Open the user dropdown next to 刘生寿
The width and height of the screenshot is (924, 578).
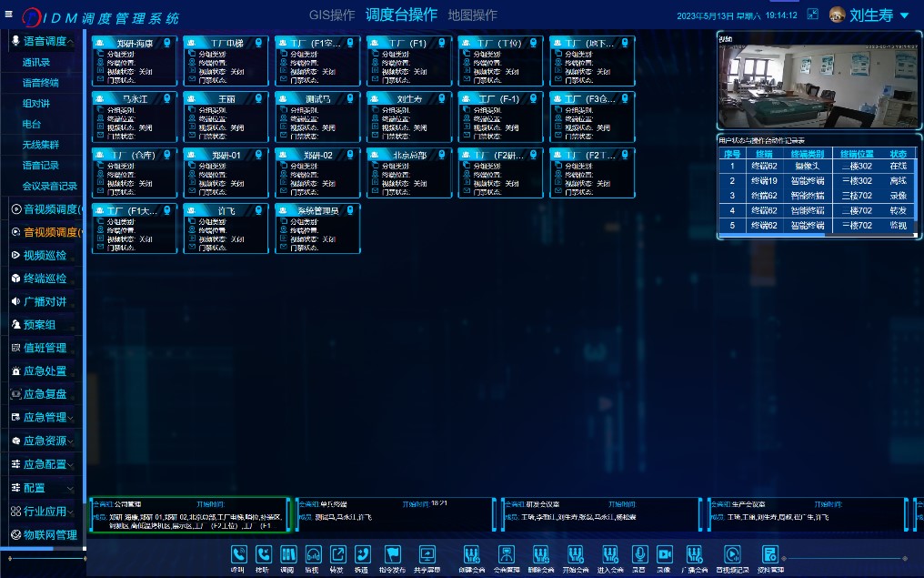(x=904, y=15)
